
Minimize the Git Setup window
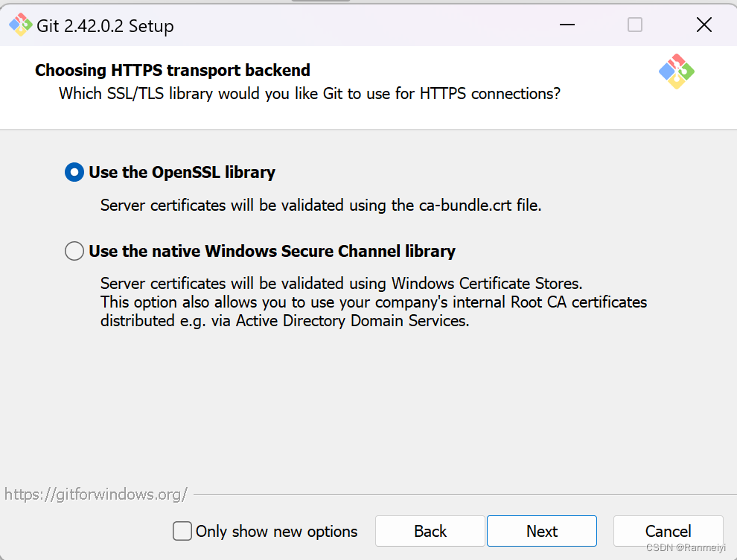pos(567,25)
